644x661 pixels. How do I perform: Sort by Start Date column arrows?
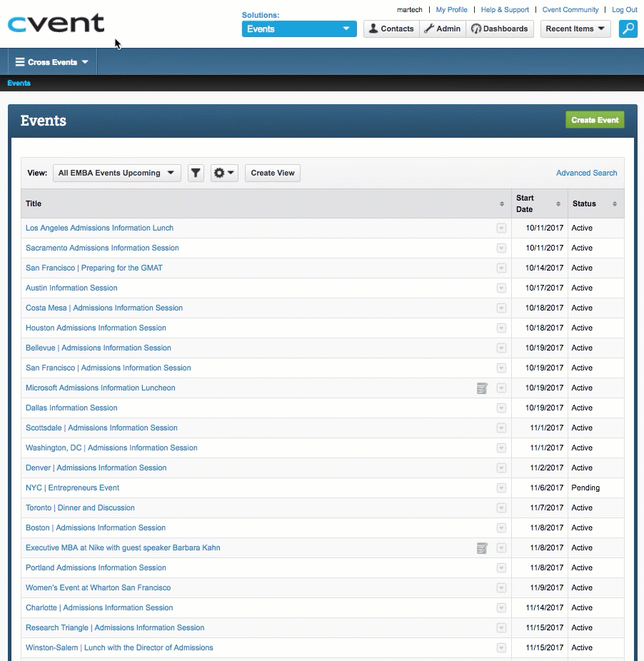pos(558,203)
